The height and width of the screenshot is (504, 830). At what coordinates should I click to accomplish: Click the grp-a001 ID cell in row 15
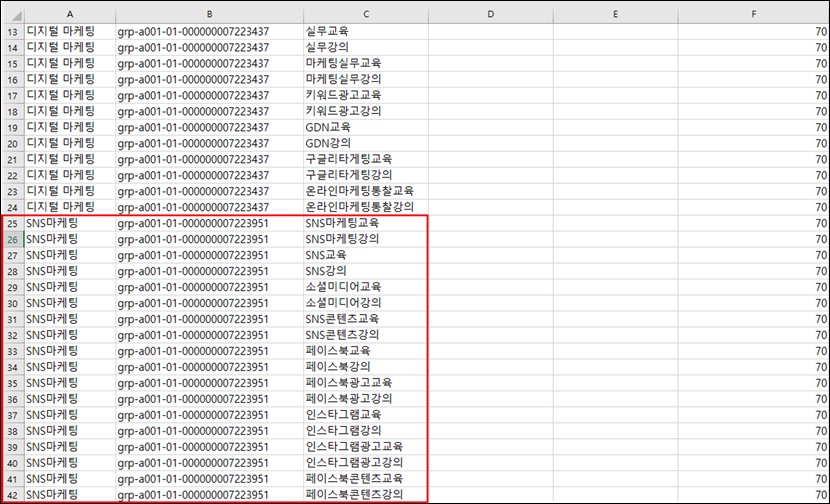[210, 63]
